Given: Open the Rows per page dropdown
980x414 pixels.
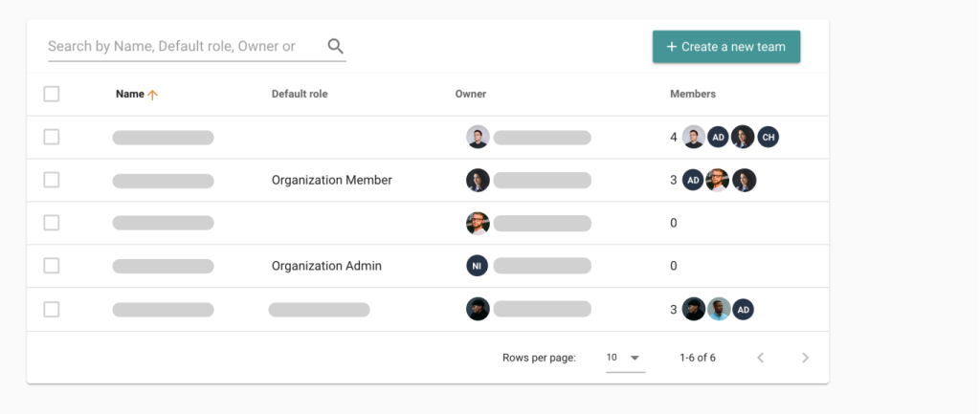Looking at the screenshot, I should coord(625,358).
